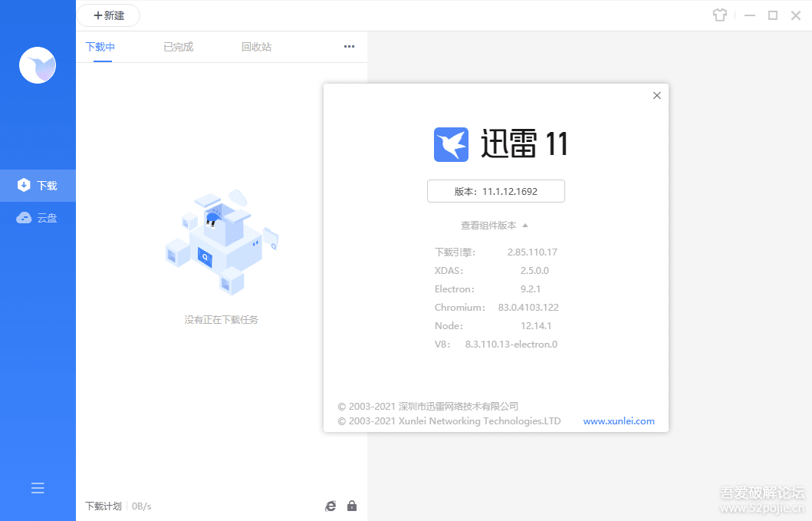Screen dimensions: 812x521
Task: Click the Xunlei Networking Technologies.LTD copyright line
Action: point(449,421)
